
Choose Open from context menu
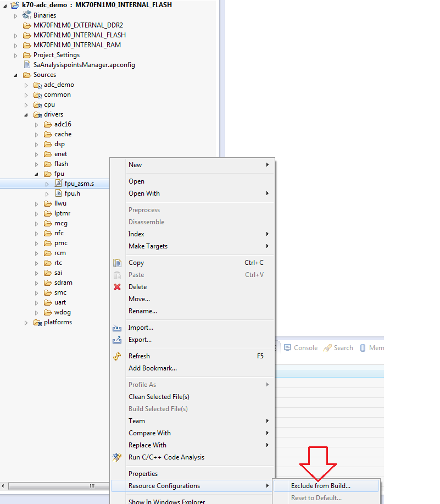[x=193, y=181]
